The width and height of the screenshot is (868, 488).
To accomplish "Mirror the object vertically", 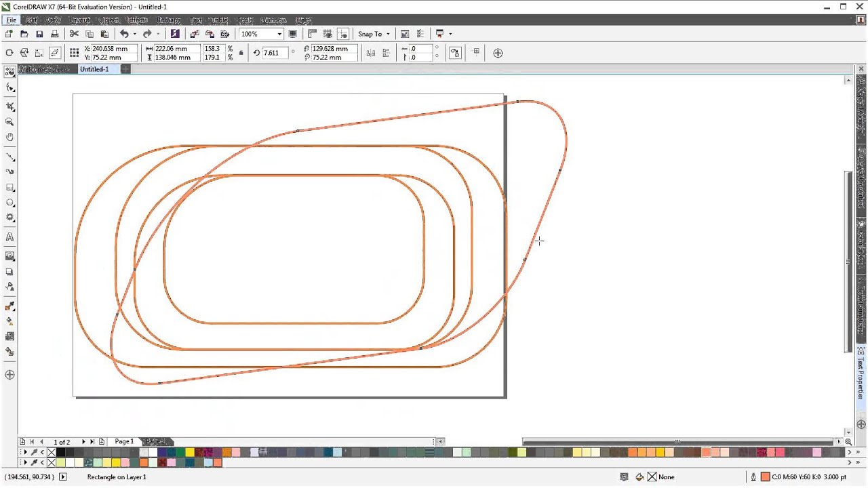I will [386, 53].
